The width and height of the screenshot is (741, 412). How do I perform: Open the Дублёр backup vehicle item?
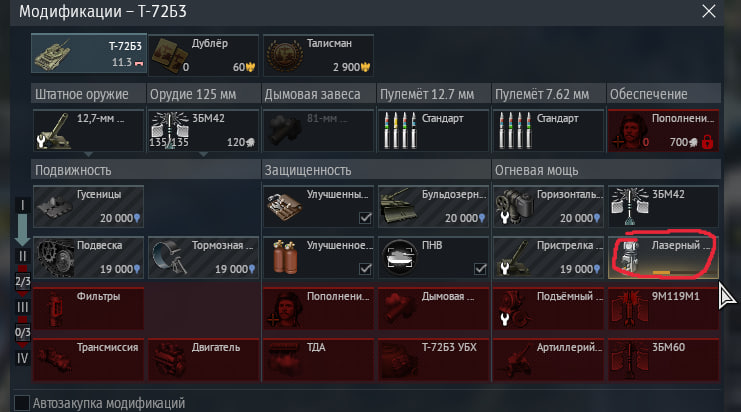coord(204,55)
